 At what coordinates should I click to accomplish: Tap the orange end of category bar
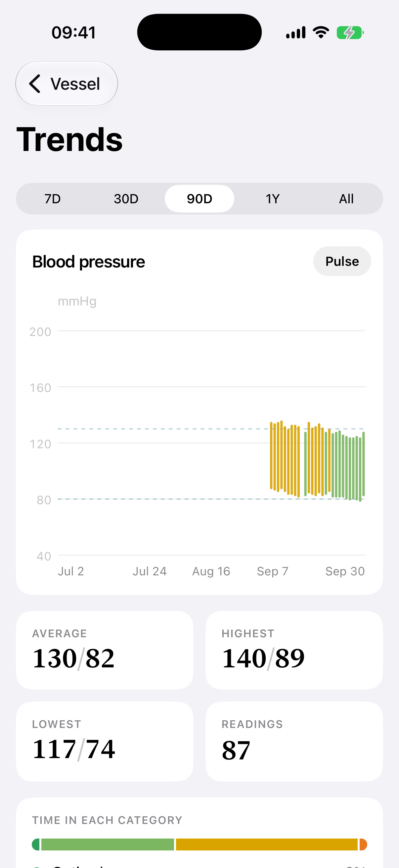363,844
